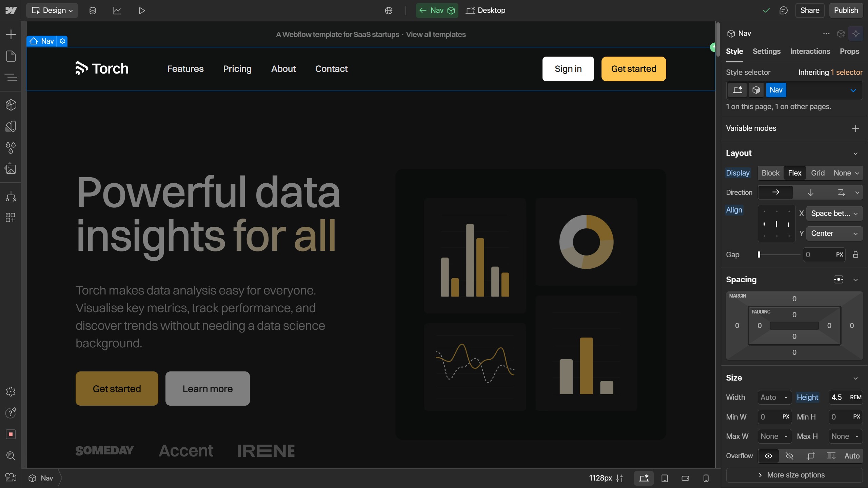Open the Add elements panel

pos(11,34)
